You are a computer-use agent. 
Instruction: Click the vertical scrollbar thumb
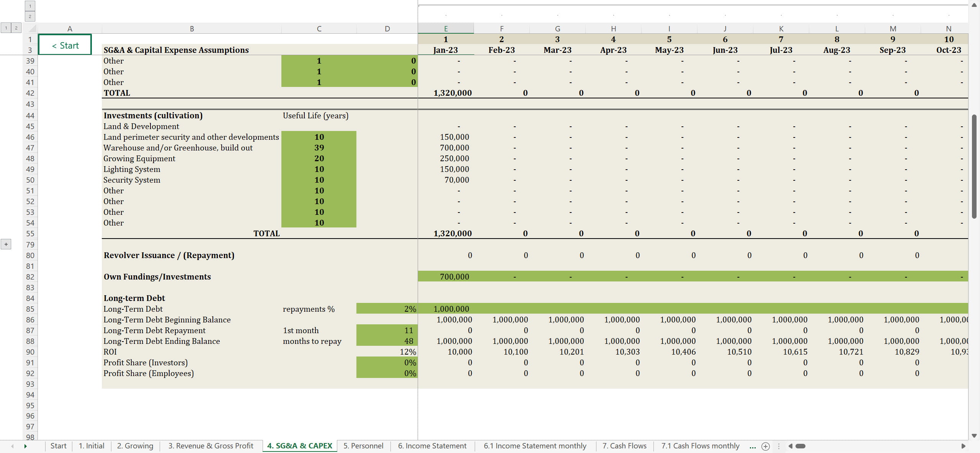[x=974, y=166]
